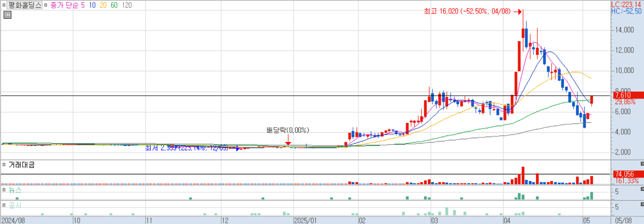Toggle the 공시 panel marker square

pos(4,205)
